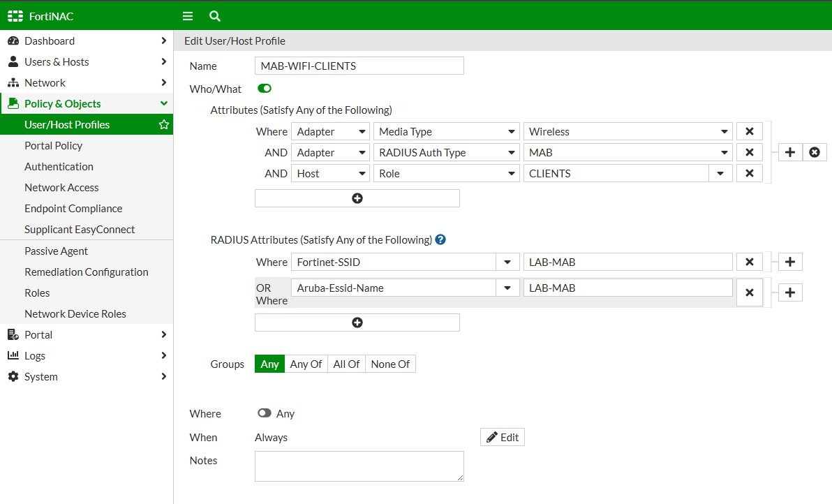The height and width of the screenshot is (504, 832).
Task: Expand the Dashboard menu chevron
Action: coord(163,41)
